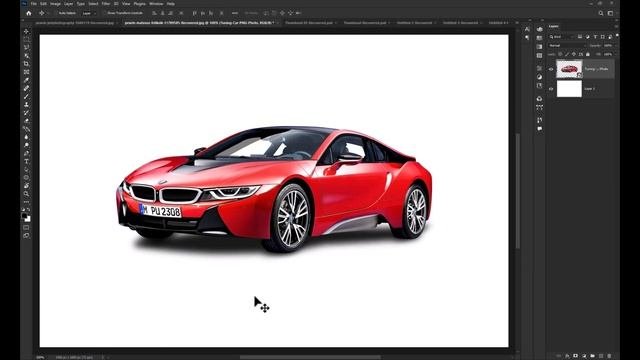Viewport: 640px width, 360px height.
Task: Click the vertical canvas scrollbar
Action: 518,191
